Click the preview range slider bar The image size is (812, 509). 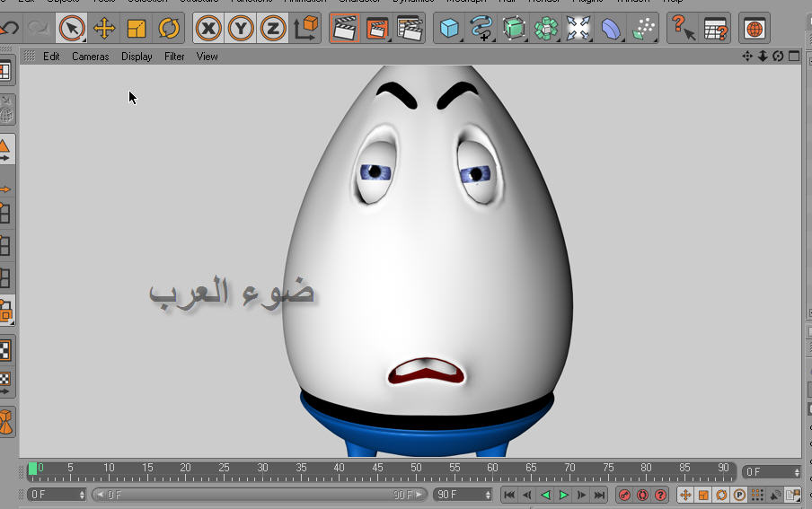pyautogui.click(x=260, y=495)
